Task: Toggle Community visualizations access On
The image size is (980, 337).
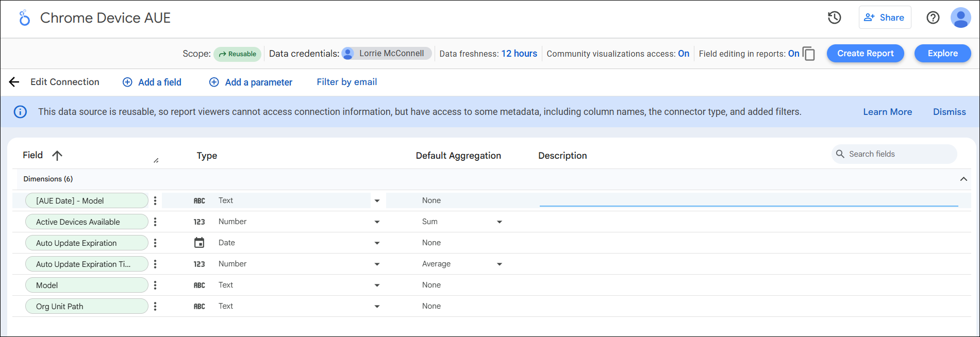Action: click(684, 54)
